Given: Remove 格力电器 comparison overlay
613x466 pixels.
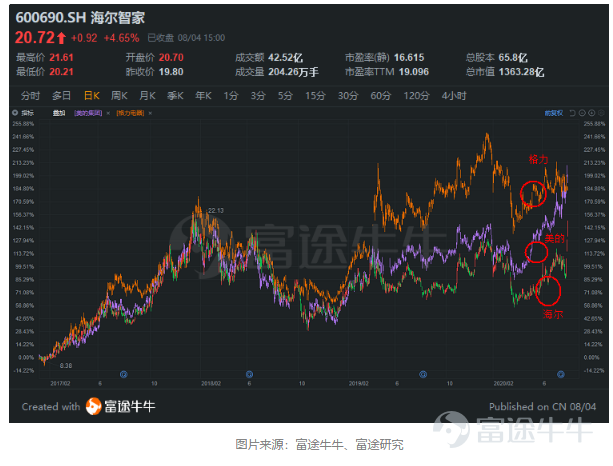Looking at the screenshot, I should (150, 113).
